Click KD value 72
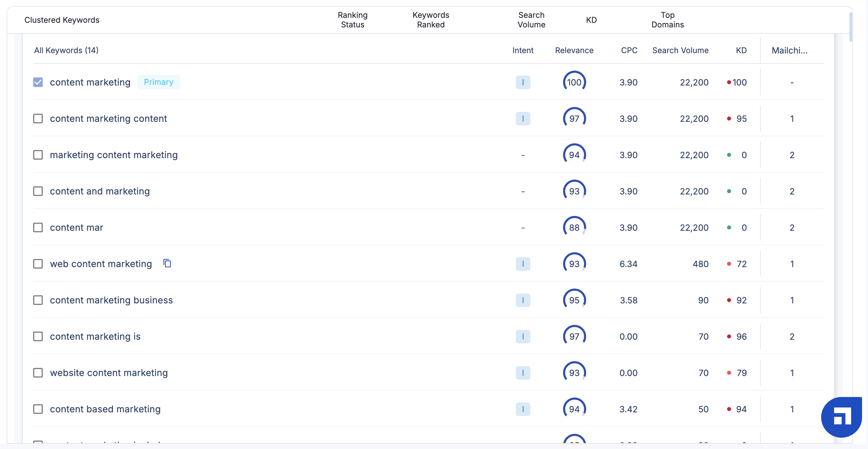The width and height of the screenshot is (868, 449). coord(742,264)
